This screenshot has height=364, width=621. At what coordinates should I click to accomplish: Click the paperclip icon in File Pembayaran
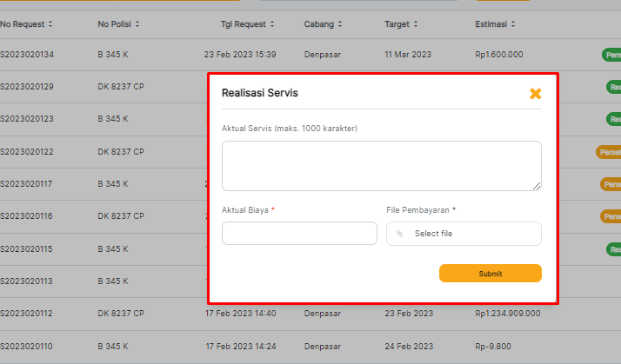(x=400, y=234)
